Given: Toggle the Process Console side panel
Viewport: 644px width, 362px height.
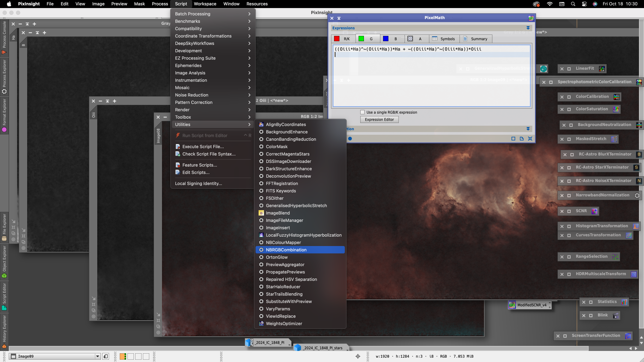Looking at the screenshot, I should (x=4, y=38).
